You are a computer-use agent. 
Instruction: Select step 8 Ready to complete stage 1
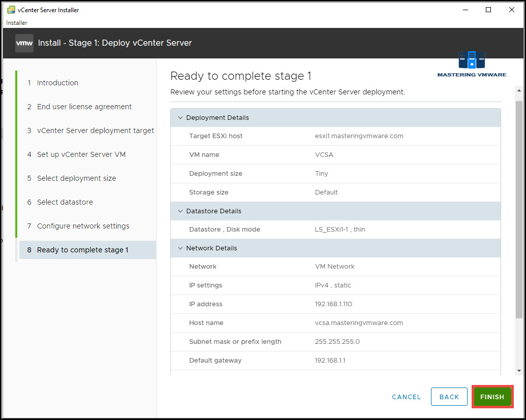pyautogui.click(x=87, y=250)
